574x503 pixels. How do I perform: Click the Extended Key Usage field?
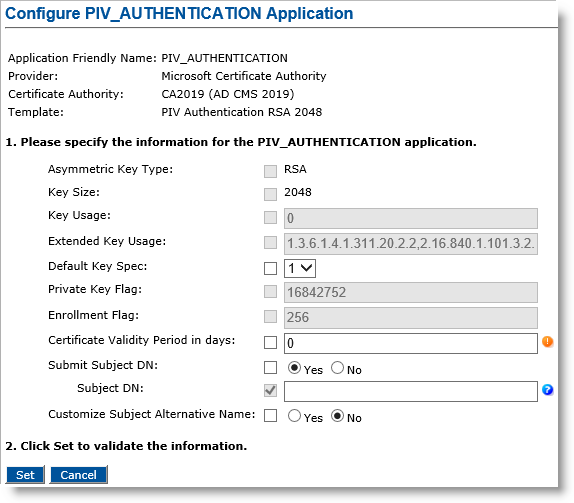coord(411,243)
